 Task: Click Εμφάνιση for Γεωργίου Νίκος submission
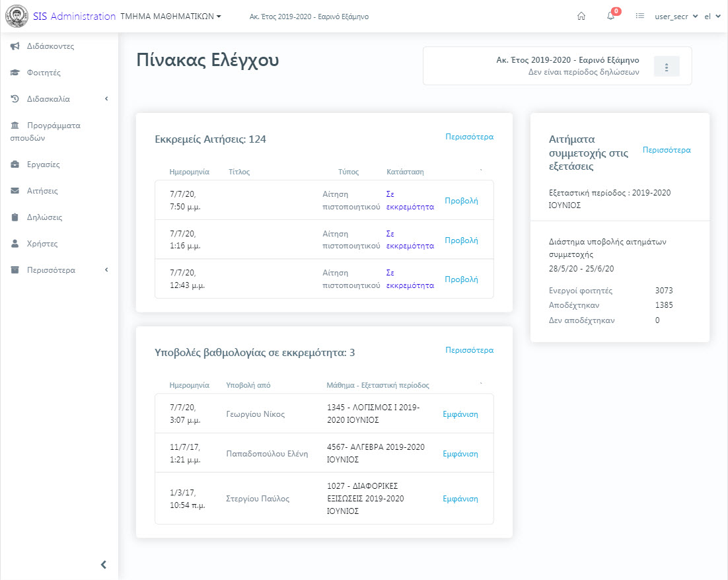(460, 414)
